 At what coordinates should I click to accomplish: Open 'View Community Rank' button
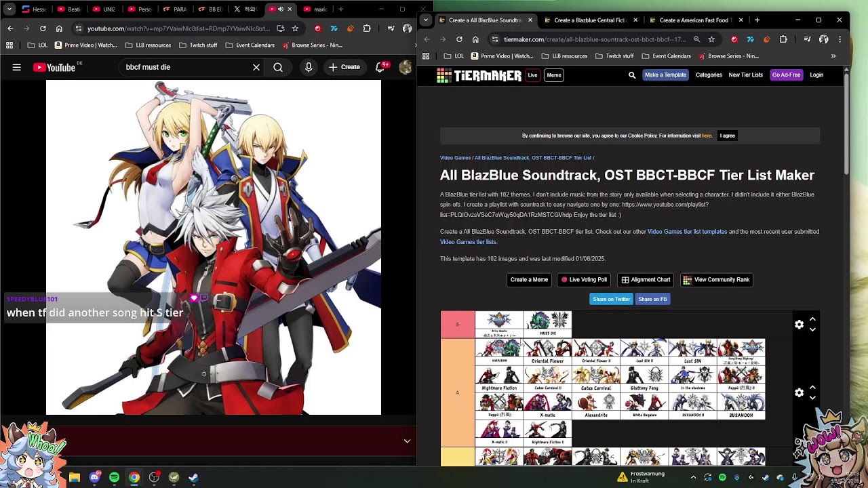716,280
